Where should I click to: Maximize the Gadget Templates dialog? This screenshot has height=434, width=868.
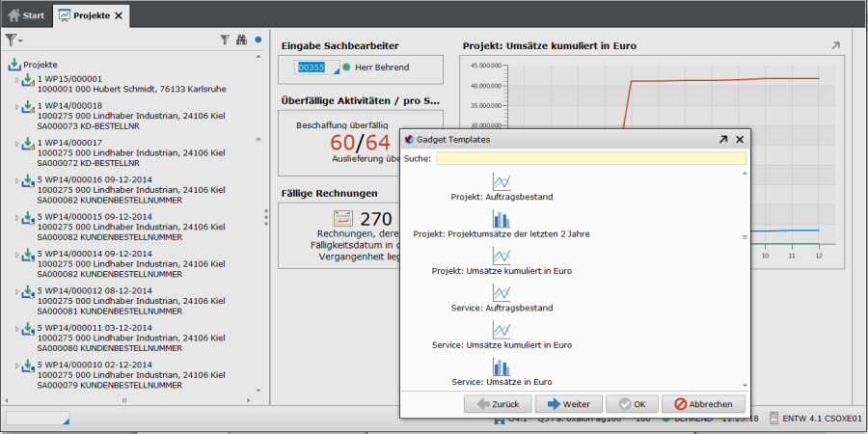coord(722,140)
